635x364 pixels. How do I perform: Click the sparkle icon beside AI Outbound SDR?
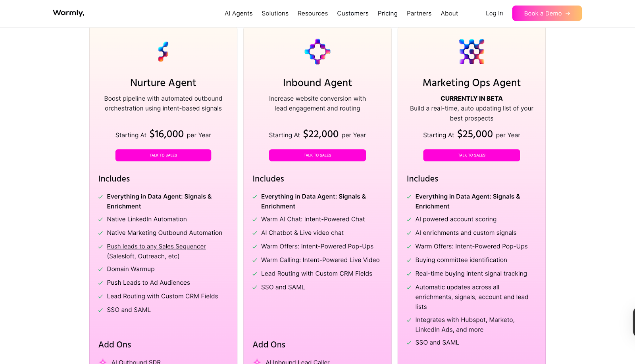tap(103, 362)
